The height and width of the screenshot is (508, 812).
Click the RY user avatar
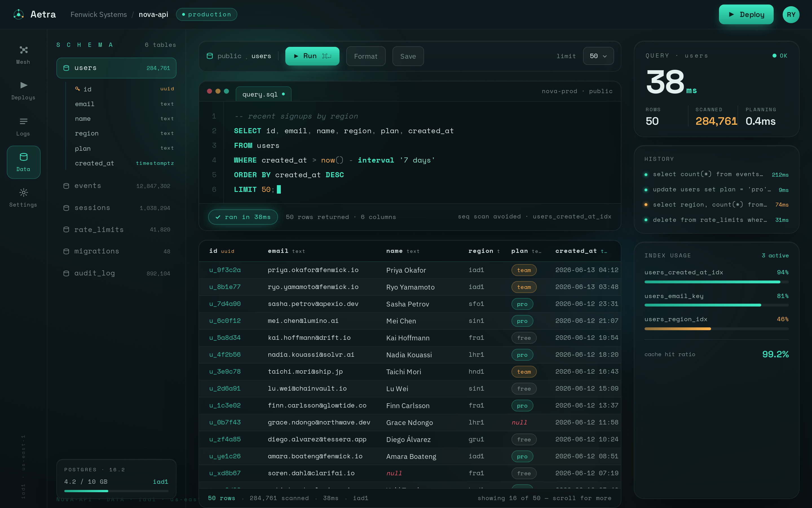(791, 14)
